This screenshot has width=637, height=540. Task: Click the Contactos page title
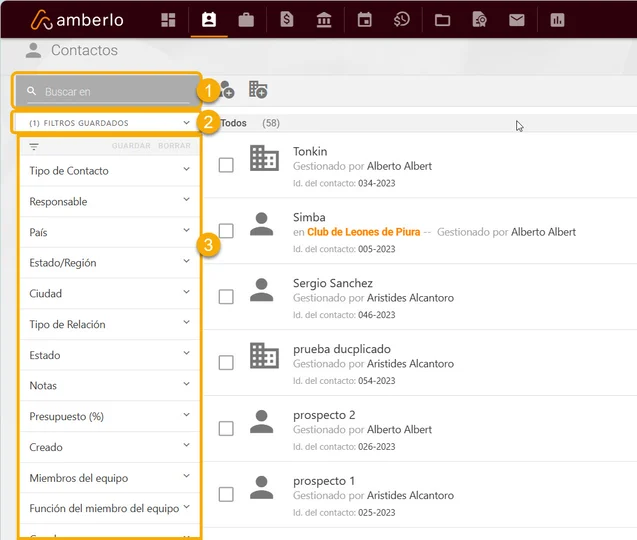tap(84, 50)
